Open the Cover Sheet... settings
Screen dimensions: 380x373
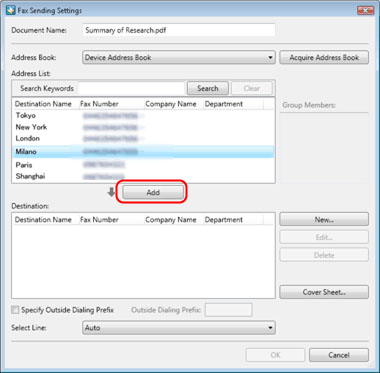[324, 292]
